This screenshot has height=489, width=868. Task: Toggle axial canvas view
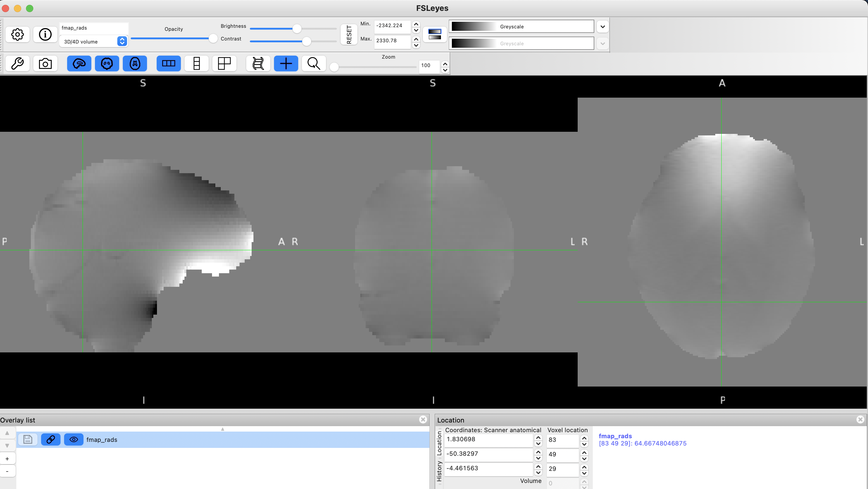pyautogui.click(x=135, y=63)
